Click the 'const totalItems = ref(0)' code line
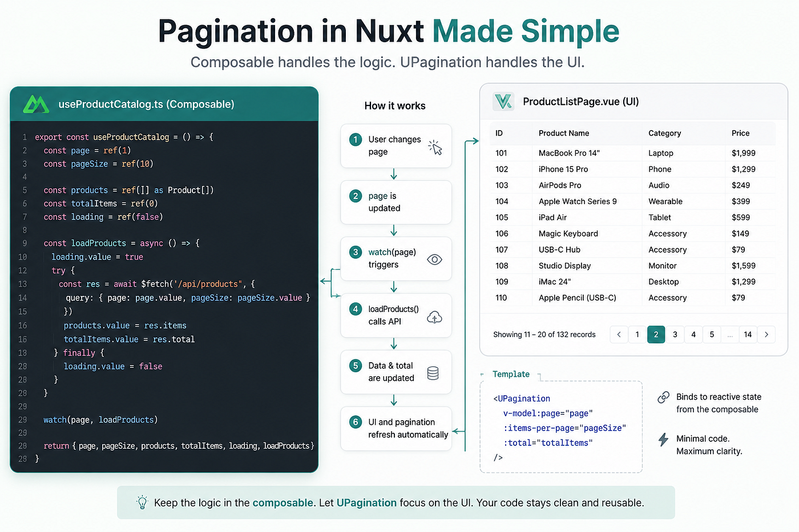 click(x=100, y=204)
